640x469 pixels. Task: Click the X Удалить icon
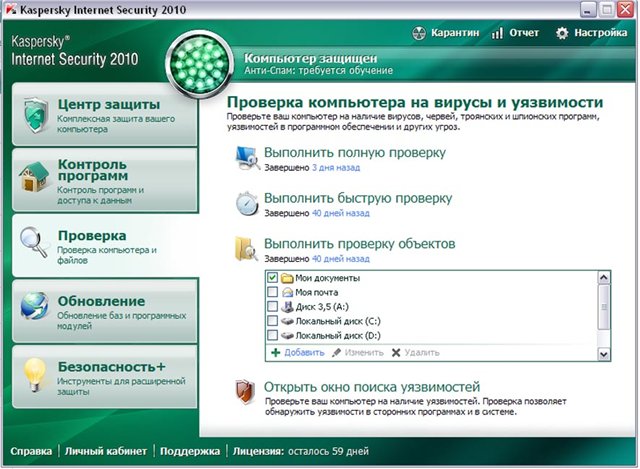click(x=396, y=353)
